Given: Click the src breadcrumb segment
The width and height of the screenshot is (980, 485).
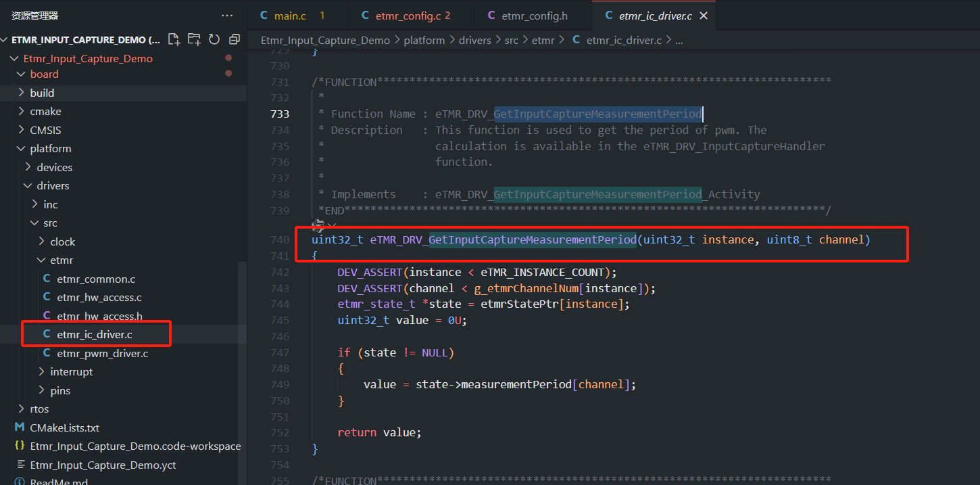Looking at the screenshot, I should coord(512,40).
